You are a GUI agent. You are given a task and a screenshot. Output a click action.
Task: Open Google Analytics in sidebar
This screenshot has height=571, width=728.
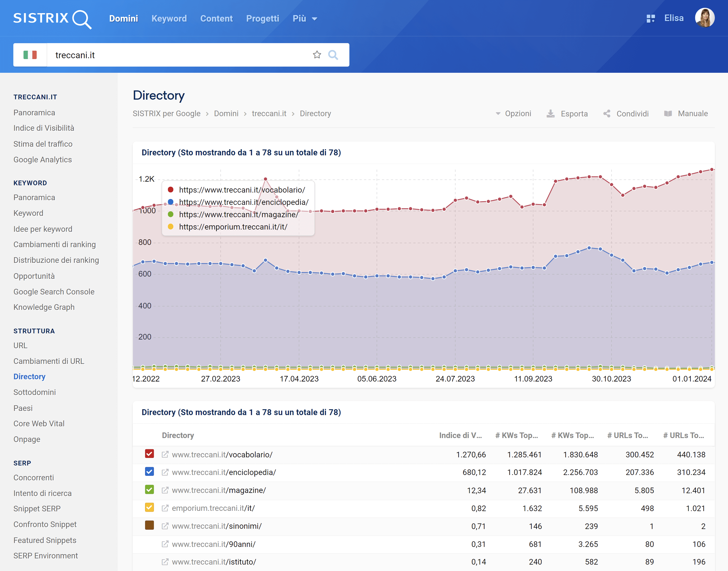click(43, 160)
